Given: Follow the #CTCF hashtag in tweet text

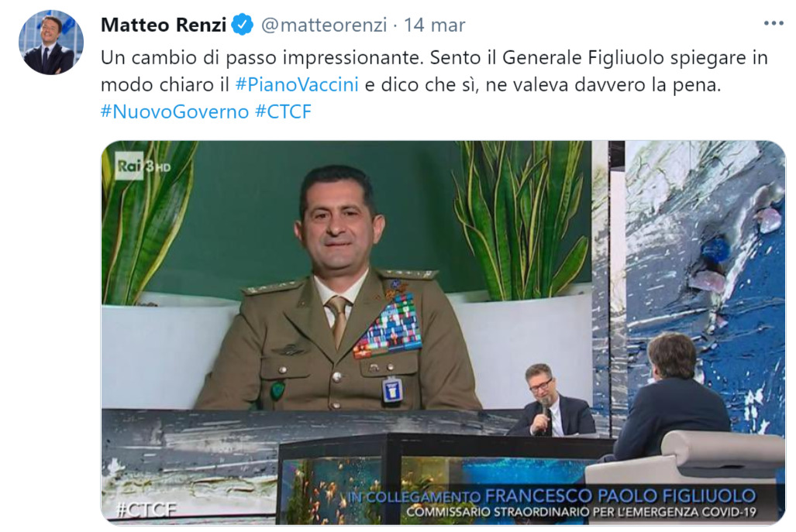Looking at the screenshot, I should [283, 112].
